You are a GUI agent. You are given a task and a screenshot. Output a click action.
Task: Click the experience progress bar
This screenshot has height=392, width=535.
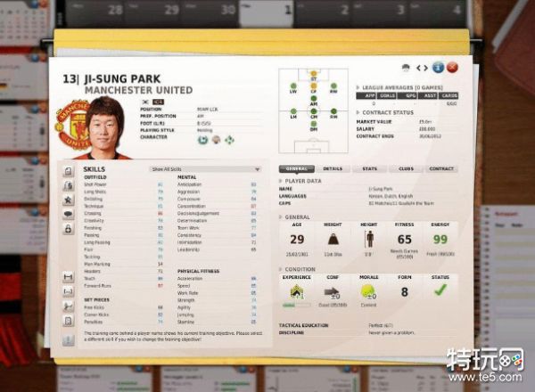tap(296, 305)
